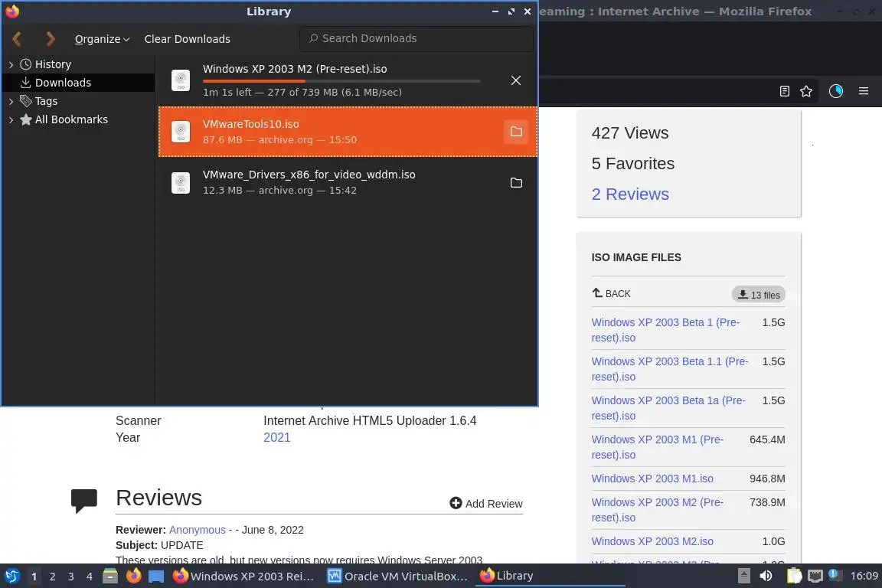
Task: Toggle reader view in Firefox toolbar
Action: tap(784, 91)
